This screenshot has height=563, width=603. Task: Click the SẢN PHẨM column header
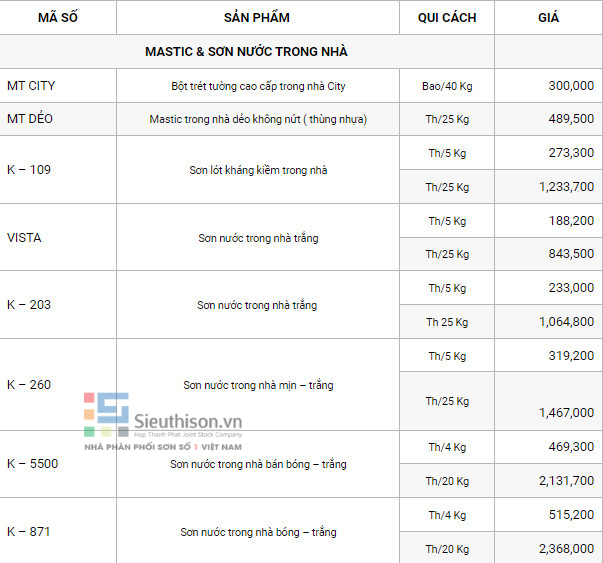coord(257,18)
